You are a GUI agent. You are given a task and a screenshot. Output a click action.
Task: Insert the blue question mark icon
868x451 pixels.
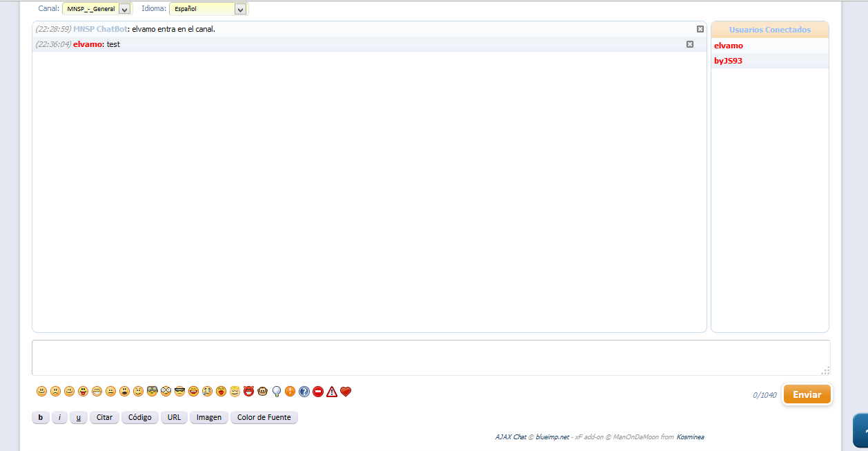click(x=302, y=391)
